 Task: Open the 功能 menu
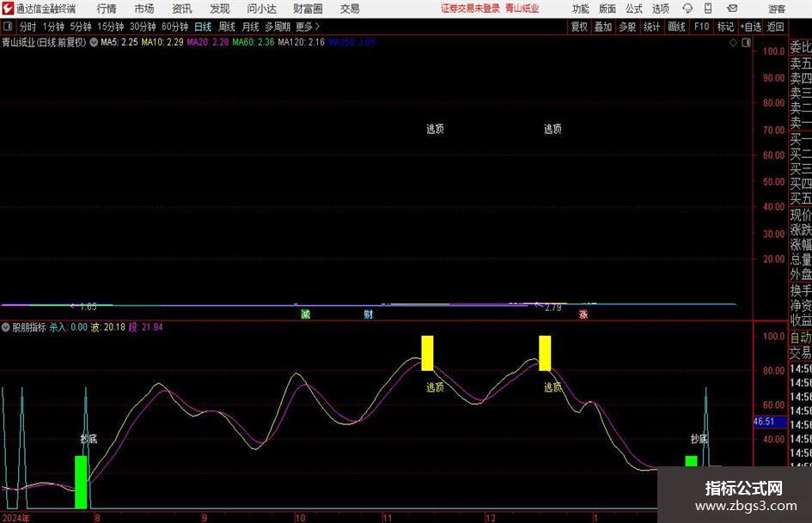581,9
